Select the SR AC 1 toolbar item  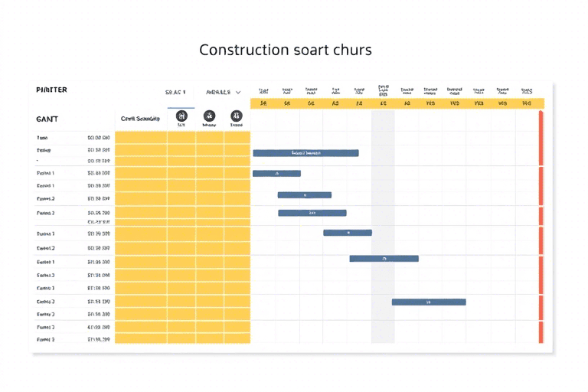[x=175, y=92]
